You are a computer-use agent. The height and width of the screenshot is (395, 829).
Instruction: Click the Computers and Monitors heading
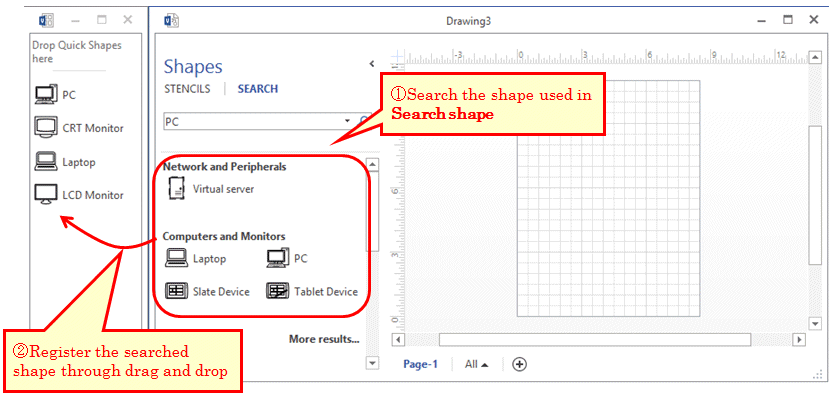224,236
